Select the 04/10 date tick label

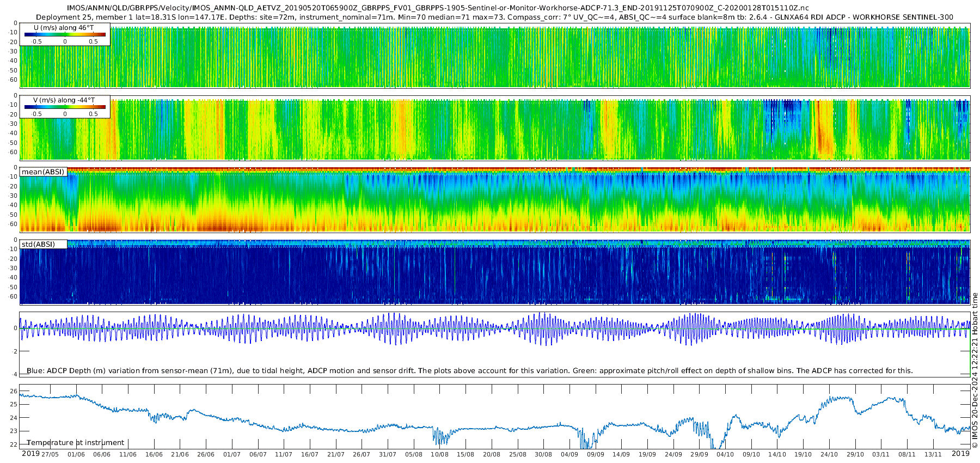click(725, 454)
